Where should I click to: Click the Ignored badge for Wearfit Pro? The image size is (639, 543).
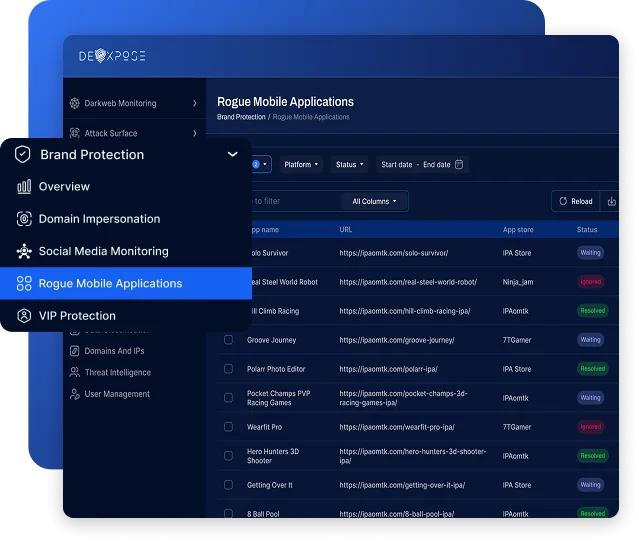click(x=590, y=427)
